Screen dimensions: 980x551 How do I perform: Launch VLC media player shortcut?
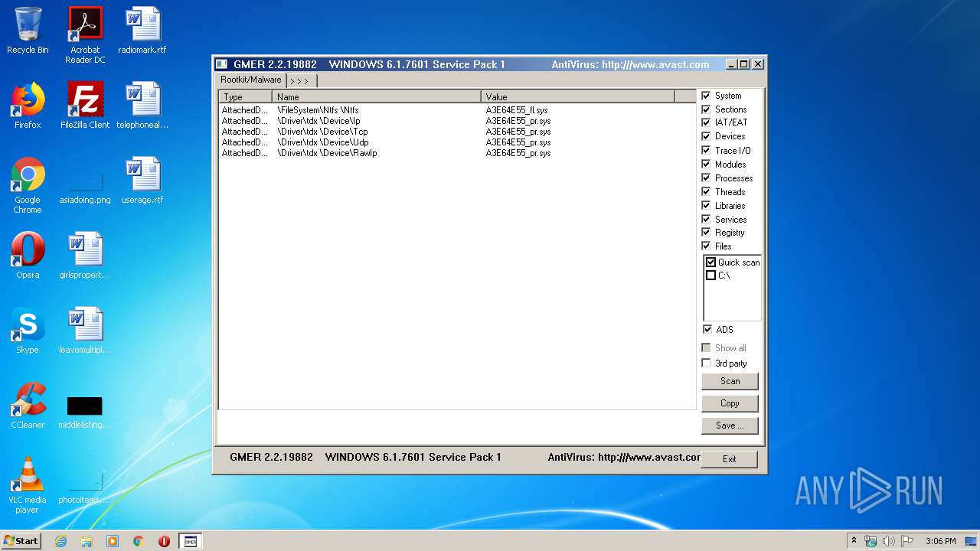pos(28,485)
